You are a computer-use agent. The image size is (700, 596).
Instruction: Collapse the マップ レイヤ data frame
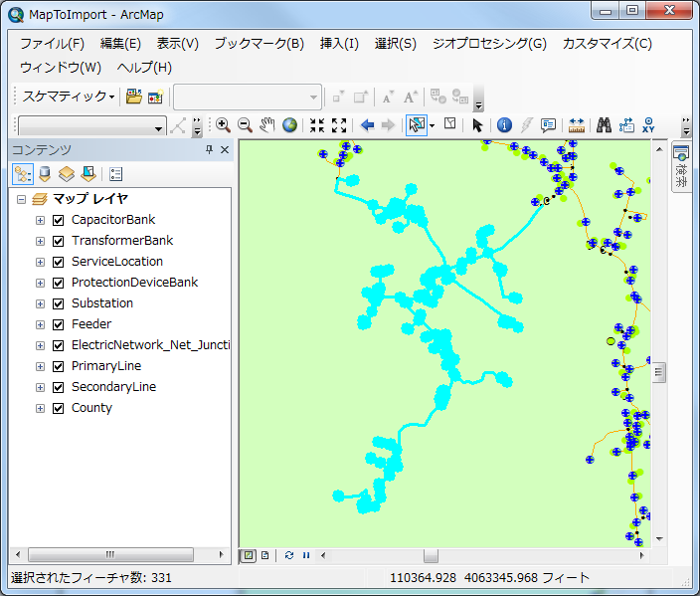point(21,199)
